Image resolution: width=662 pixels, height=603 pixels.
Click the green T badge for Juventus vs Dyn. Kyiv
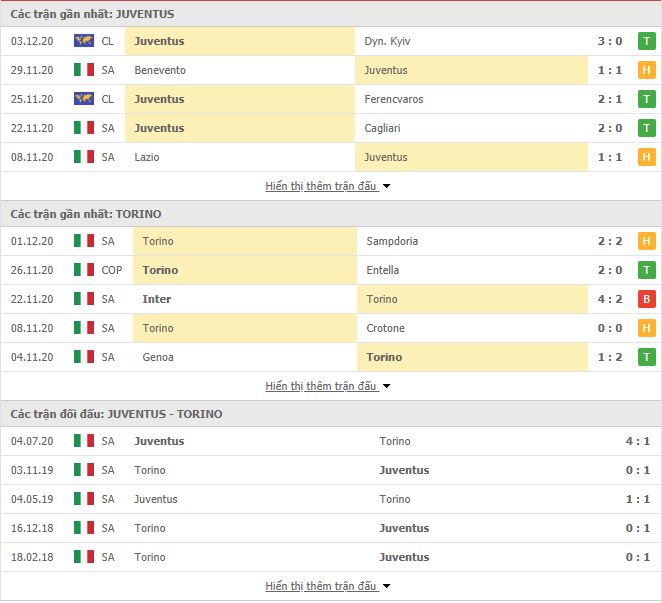646,41
